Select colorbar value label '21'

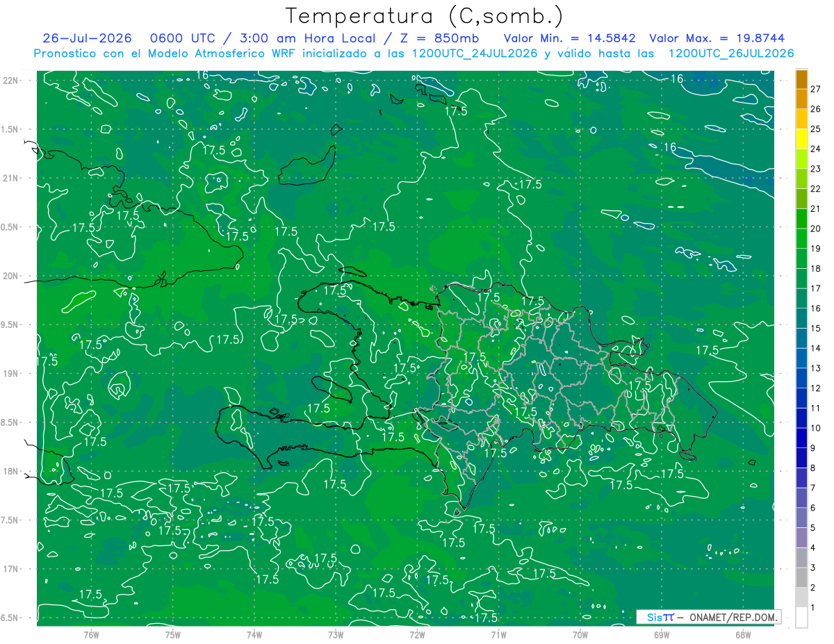click(x=816, y=208)
